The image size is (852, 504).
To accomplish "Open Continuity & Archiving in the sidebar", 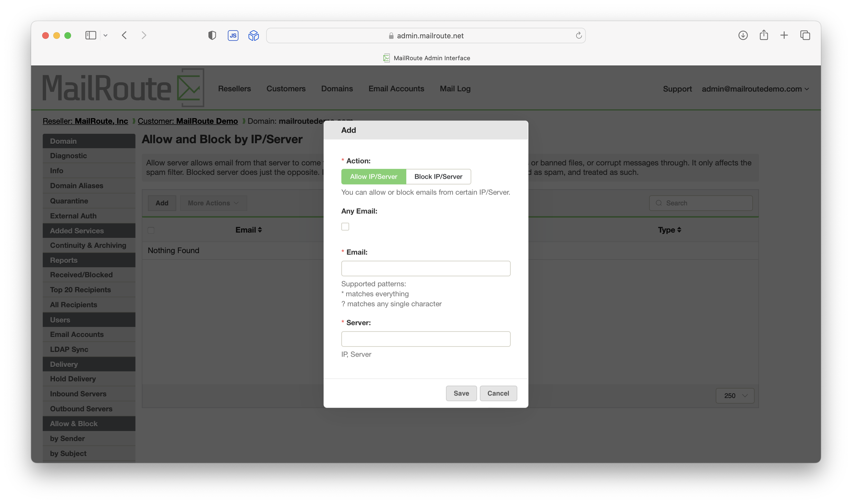I will (89, 245).
